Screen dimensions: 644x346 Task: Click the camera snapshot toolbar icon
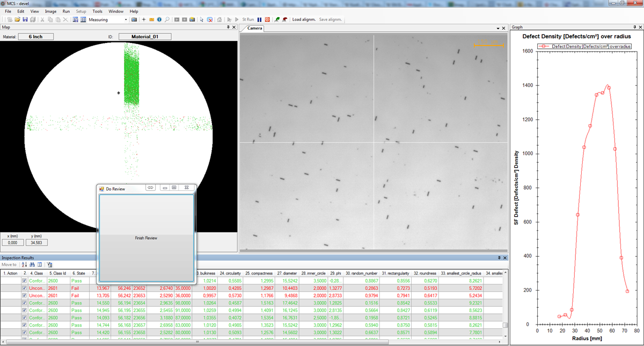coord(134,19)
